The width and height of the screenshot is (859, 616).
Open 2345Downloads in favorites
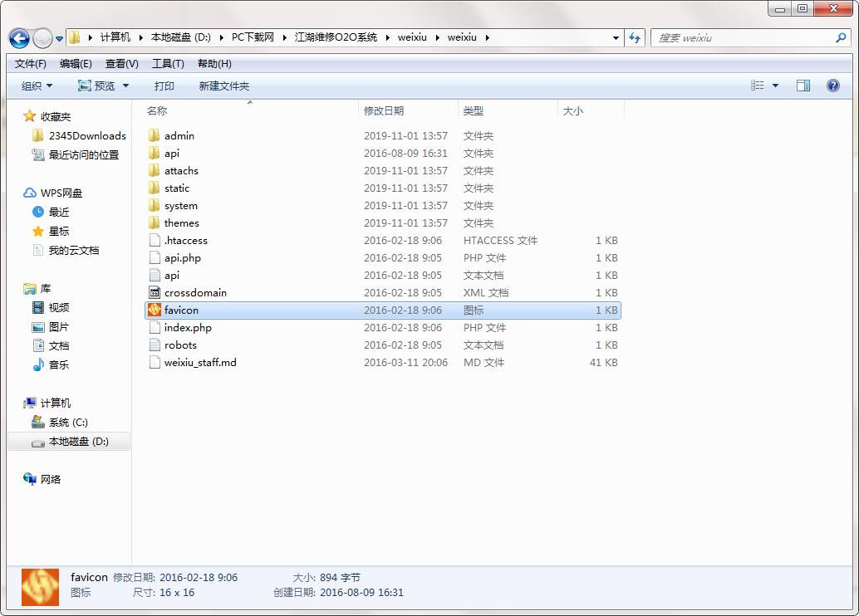pos(87,136)
